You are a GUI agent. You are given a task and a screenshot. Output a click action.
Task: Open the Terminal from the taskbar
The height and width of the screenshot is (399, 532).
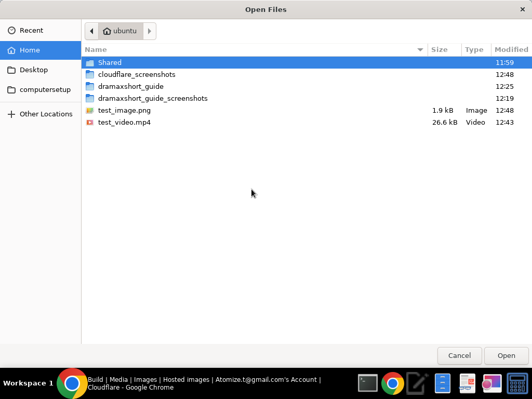(x=367, y=383)
